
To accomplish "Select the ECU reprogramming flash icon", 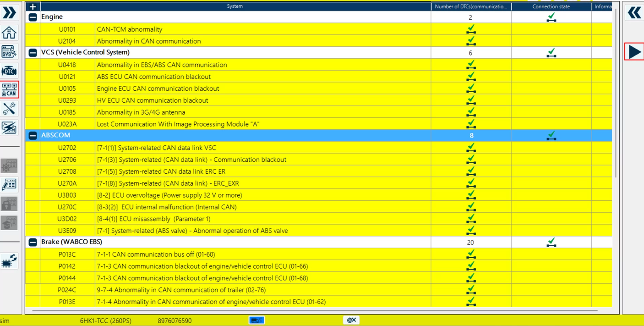I will (9, 128).
